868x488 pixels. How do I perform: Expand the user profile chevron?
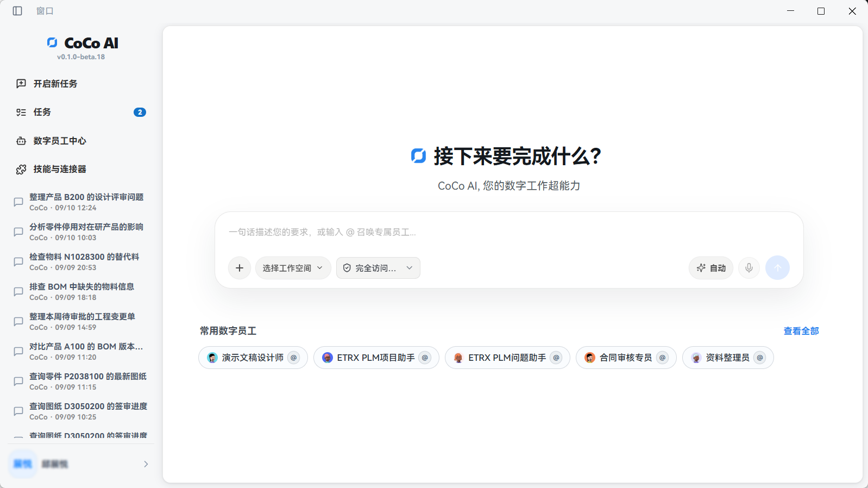(146, 464)
